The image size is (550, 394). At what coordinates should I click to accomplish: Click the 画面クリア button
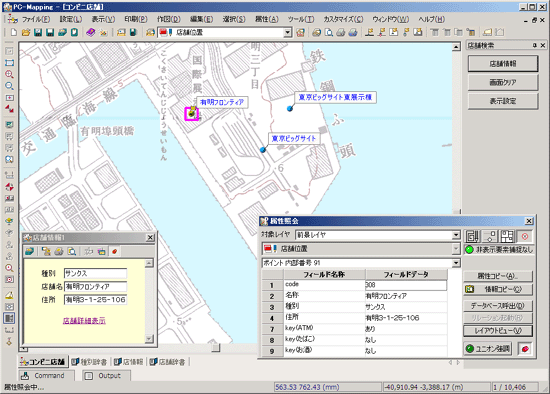point(503,82)
